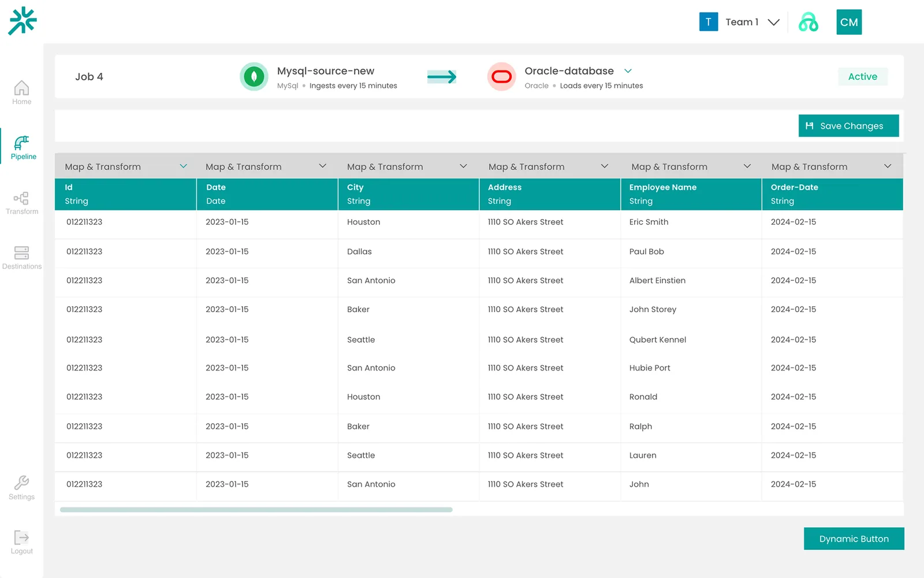This screenshot has width=924, height=578.
Task: Click the Job 4 title
Action: [x=89, y=76]
